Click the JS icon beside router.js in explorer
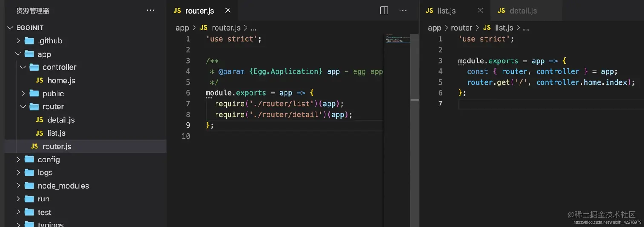 tap(34, 146)
